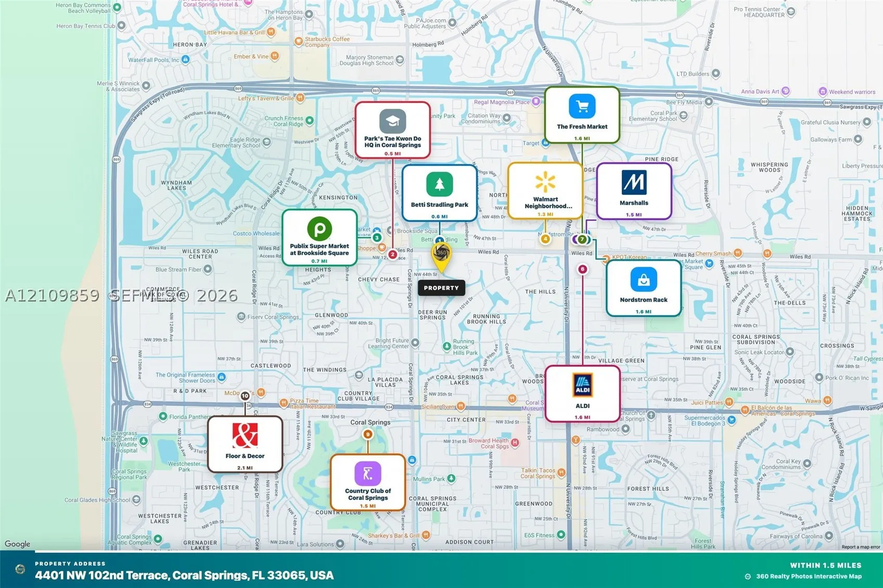Click the Walmart Neighborhood spark logo
The height and width of the screenshot is (588, 883).
pyautogui.click(x=545, y=182)
